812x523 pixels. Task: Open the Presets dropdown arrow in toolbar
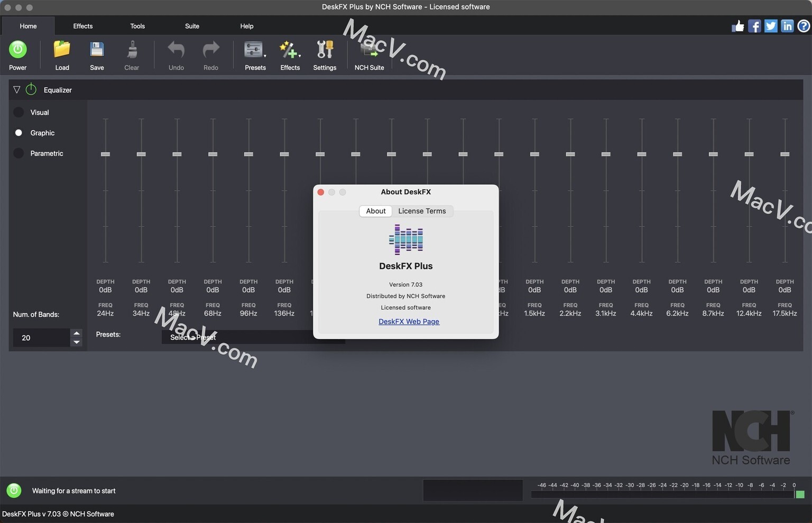tap(265, 55)
